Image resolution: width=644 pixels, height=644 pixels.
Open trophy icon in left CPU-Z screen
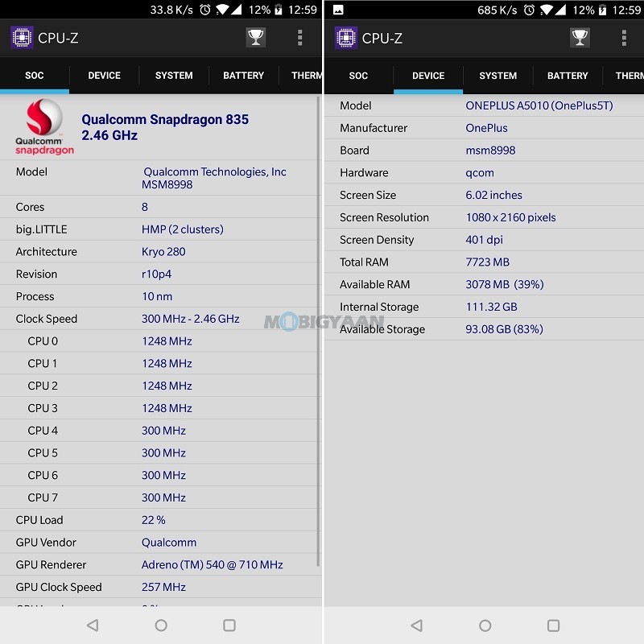(x=255, y=38)
